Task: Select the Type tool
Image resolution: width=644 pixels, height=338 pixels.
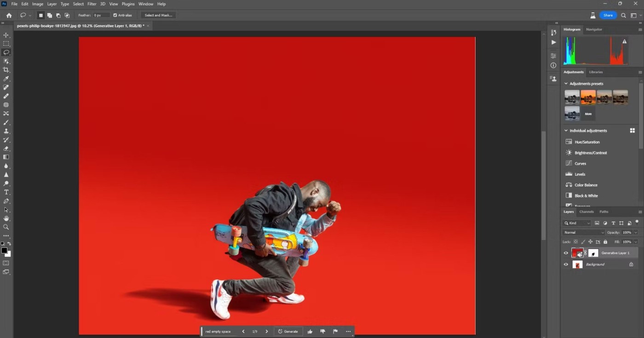Action: 6,192
